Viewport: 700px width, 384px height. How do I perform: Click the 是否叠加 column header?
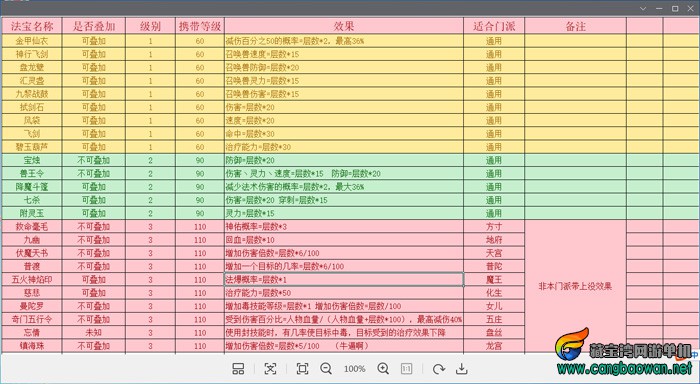pyautogui.click(x=94, y=26)
